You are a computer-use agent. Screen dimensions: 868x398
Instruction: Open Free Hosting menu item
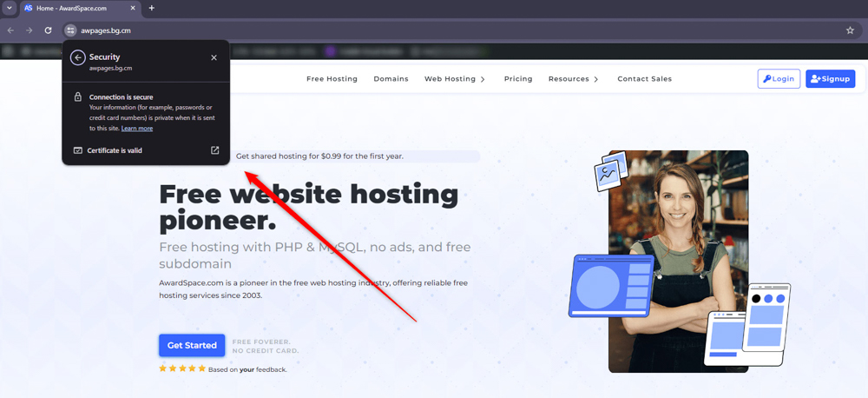click(332, 79)
